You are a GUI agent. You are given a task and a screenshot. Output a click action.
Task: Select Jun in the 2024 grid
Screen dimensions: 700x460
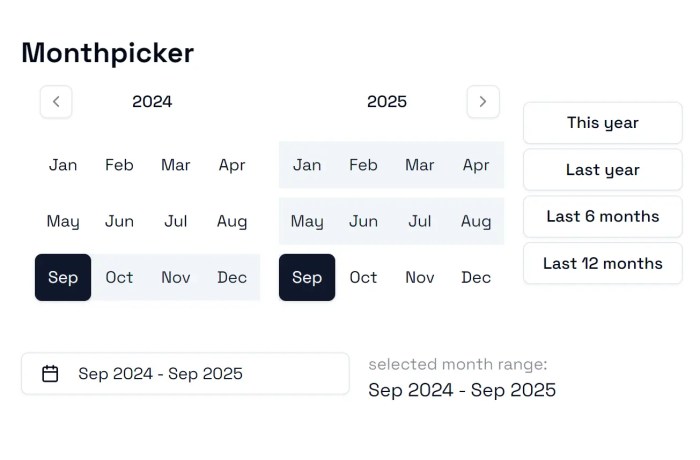tap(119, 221)
